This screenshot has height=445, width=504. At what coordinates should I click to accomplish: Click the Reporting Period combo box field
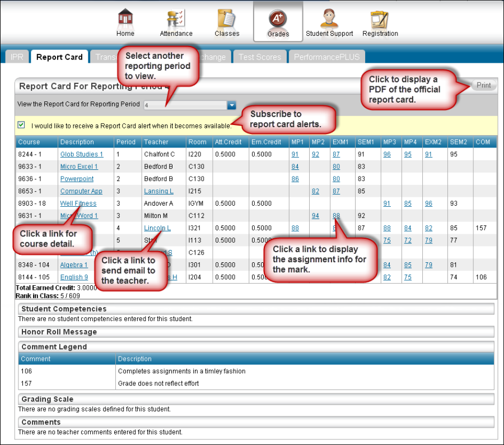coord(185,105)
